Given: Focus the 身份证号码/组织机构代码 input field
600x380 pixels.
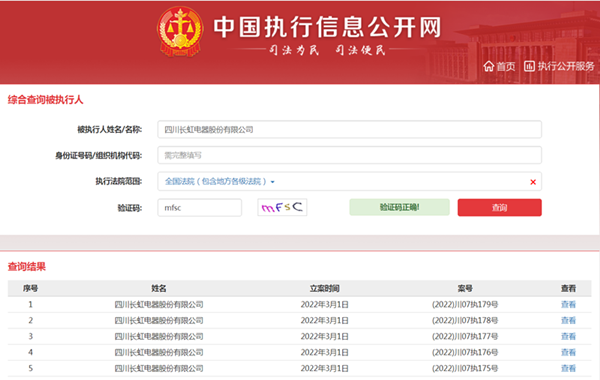Looking at the screenshot, I should coord(349,155).
